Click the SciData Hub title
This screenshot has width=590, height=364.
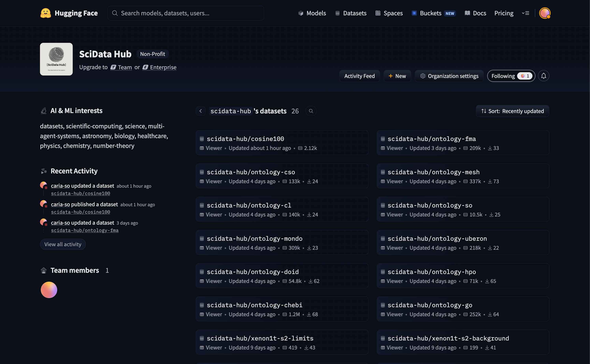[x=105, y=54]
